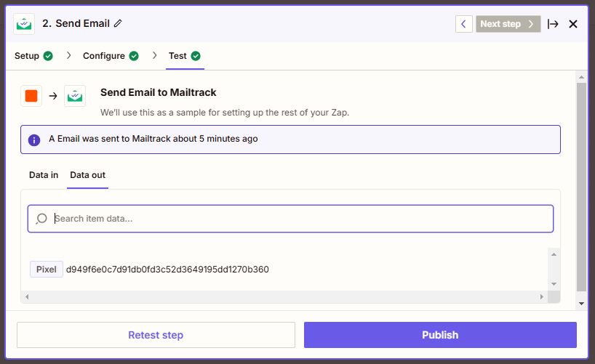The width and height of the screenshot is (595, 364).
Task: Go to previous step with left chevron
Action: pos(464,24)
